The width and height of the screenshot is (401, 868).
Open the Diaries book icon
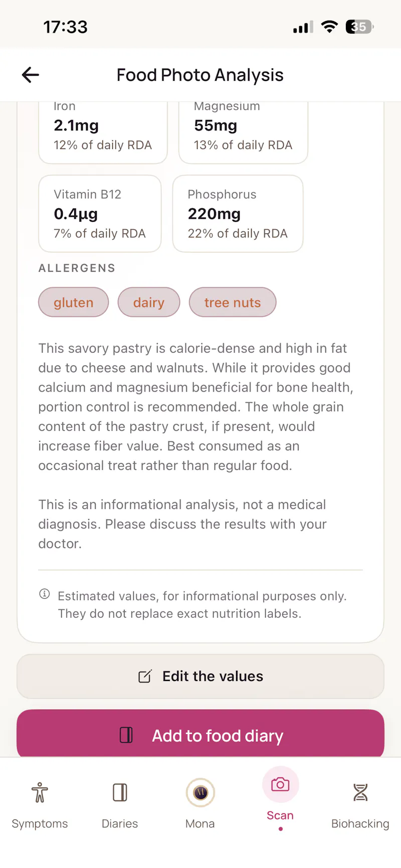[120, 793]
